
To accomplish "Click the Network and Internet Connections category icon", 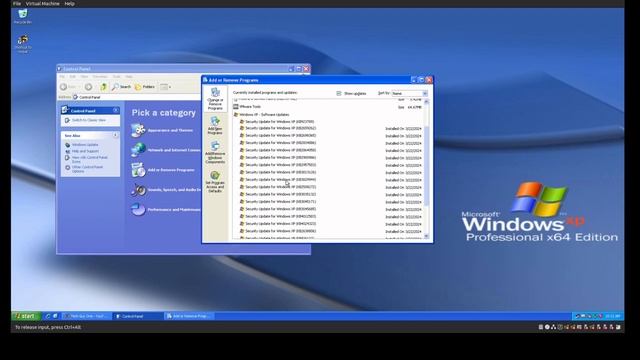I will click(138, 150).
